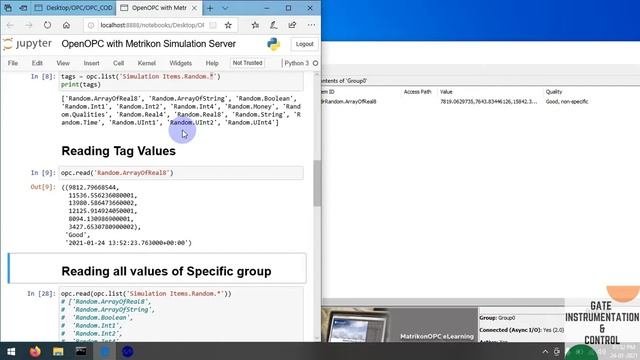Click the Not Trusted button

(247, 63)
